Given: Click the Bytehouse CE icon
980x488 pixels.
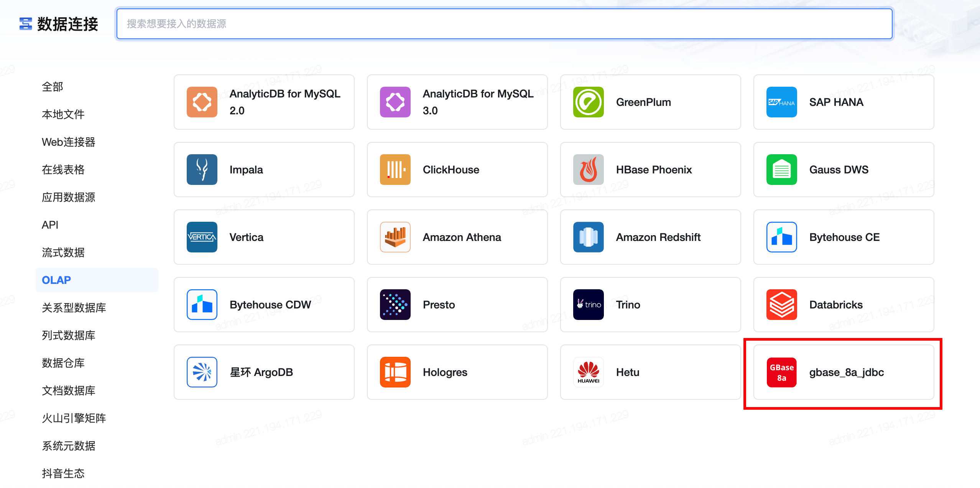Looking at the screenshot, I should (x=782, y=237).
